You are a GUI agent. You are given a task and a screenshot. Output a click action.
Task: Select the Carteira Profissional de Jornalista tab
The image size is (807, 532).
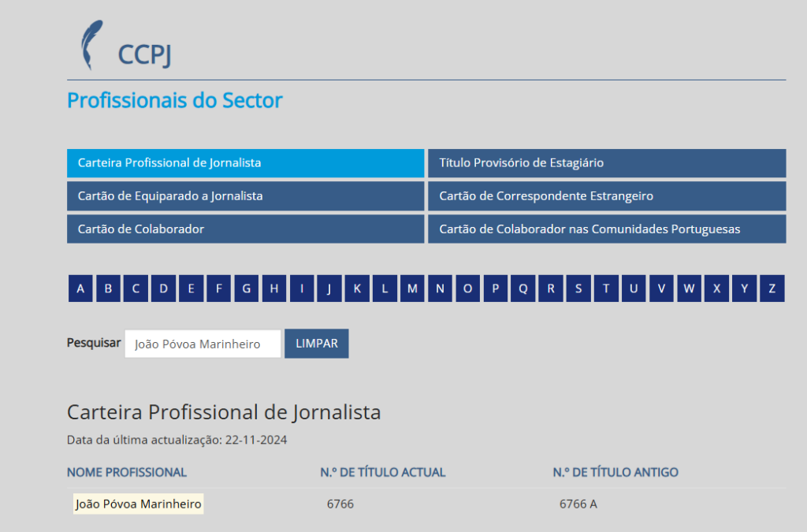[245, 163]
